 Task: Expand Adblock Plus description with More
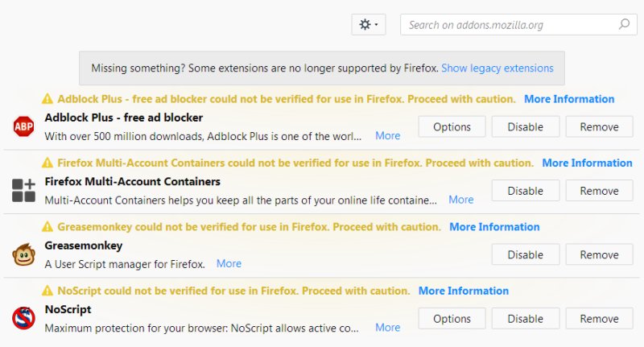tap(387, 136)
